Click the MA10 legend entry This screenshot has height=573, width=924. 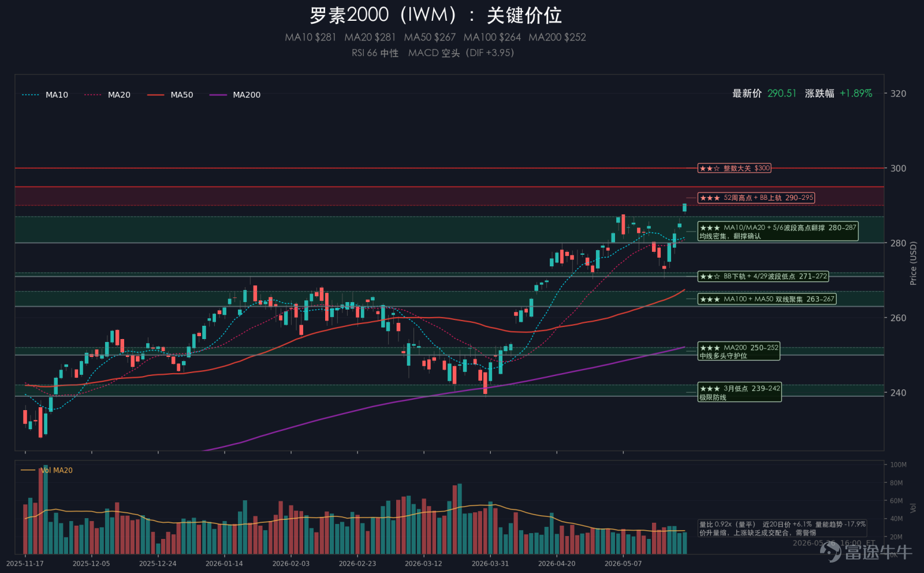pyautogui.click(x=45, y=95)
